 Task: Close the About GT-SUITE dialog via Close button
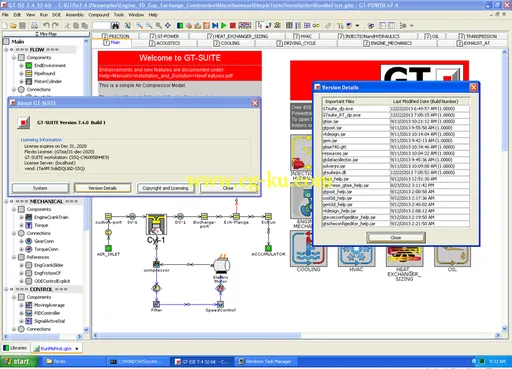coord(229,188)
